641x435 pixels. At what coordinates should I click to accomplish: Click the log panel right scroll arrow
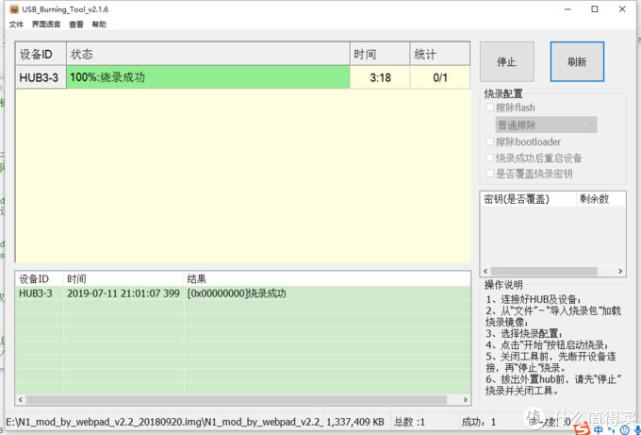point(465,400)
